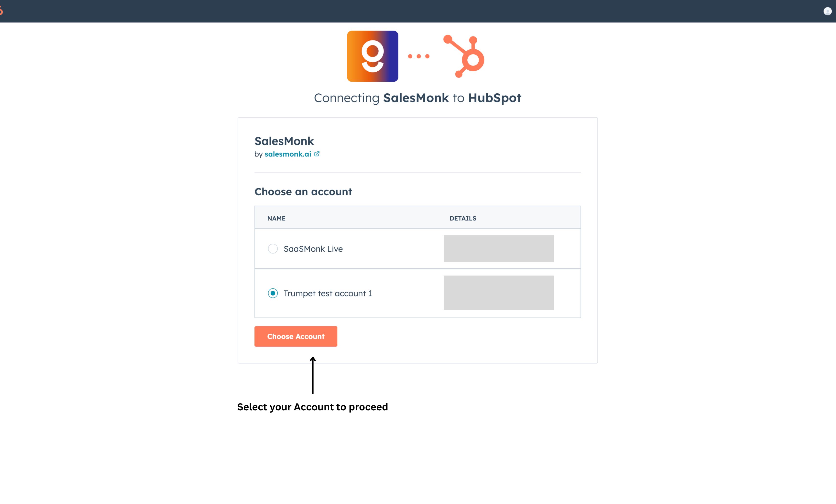
Task: Click the user avatar icon in top bar
Action: click(827, 11)
